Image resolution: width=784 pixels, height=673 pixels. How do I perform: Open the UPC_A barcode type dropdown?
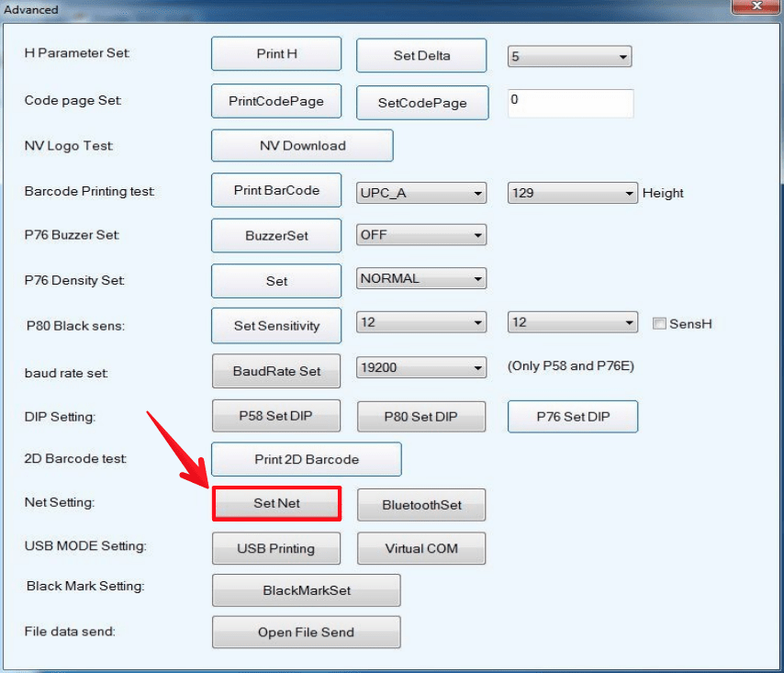pyautogui.click(x=421, y=193)
